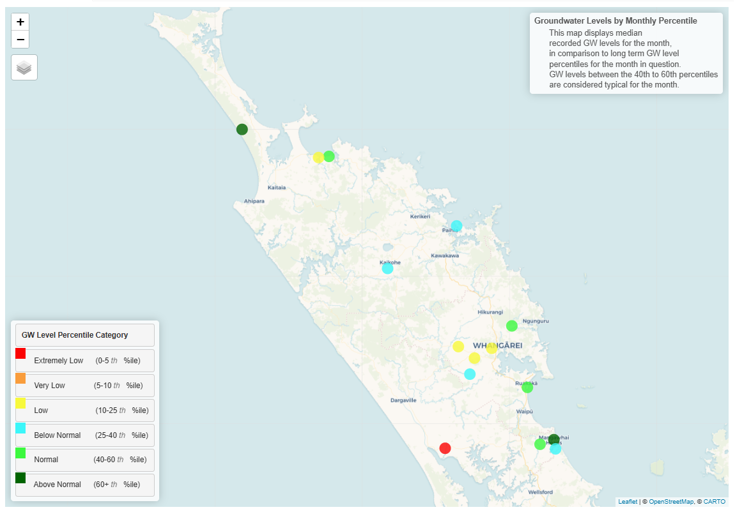Click the cyan marker near Paihia

(456, 226)
